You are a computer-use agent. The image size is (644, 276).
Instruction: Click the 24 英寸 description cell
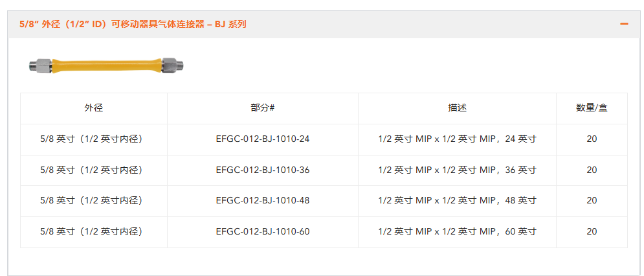(x=457, y=139)
